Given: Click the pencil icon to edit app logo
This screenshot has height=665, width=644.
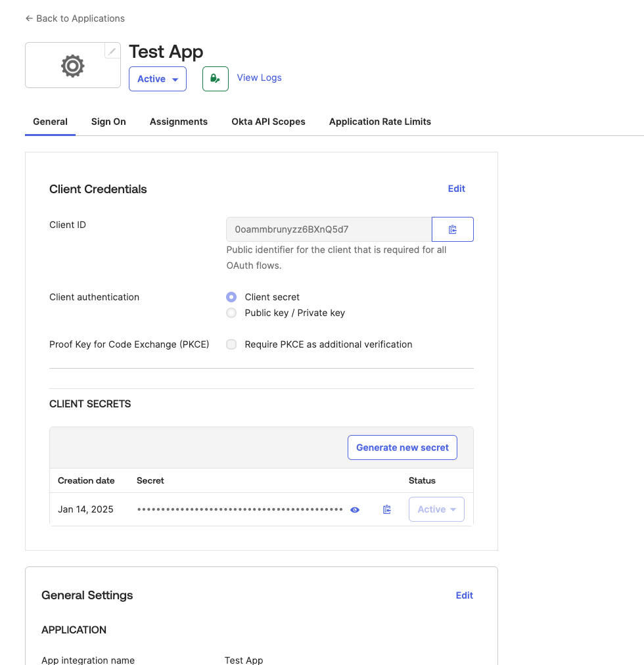Looking at the screenshot, I should point(112,51).
